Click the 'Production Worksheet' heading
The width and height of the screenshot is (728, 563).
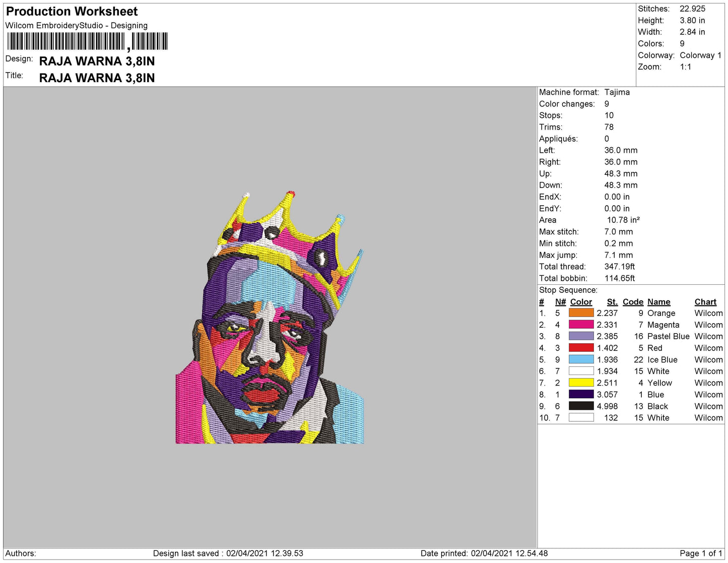click(x=72, y=12)
